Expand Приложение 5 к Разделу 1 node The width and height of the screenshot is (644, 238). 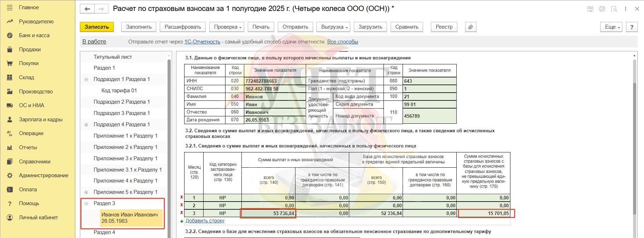(x=86, y=192)
